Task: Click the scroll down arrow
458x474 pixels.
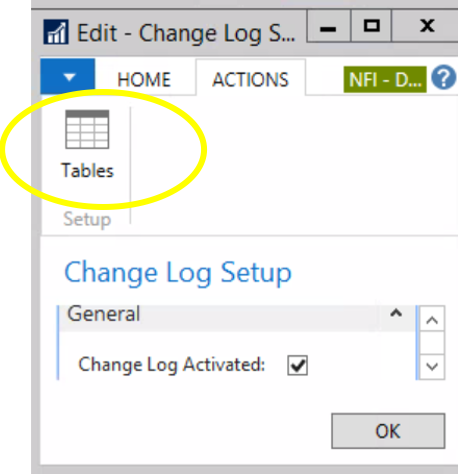Action: point(432,366)
